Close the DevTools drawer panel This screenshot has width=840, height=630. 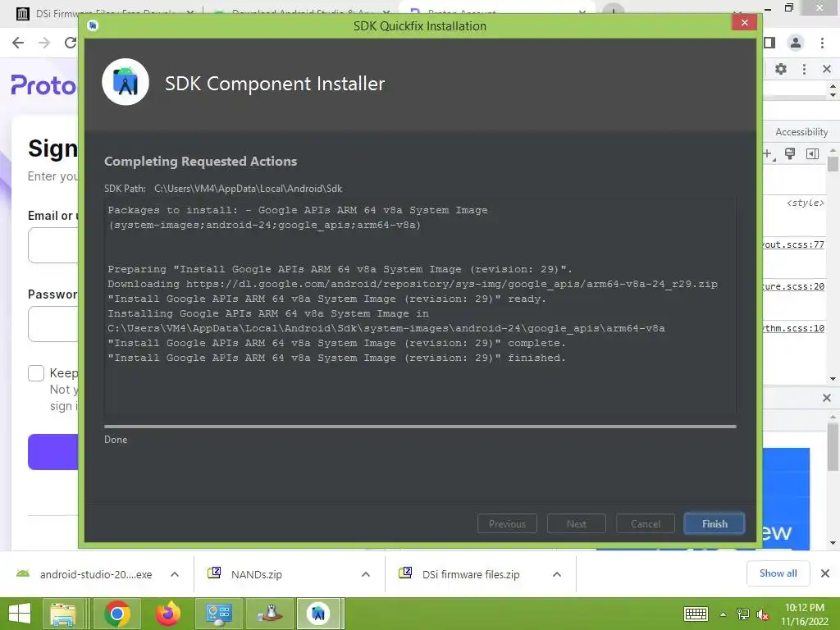click(827, 398)
